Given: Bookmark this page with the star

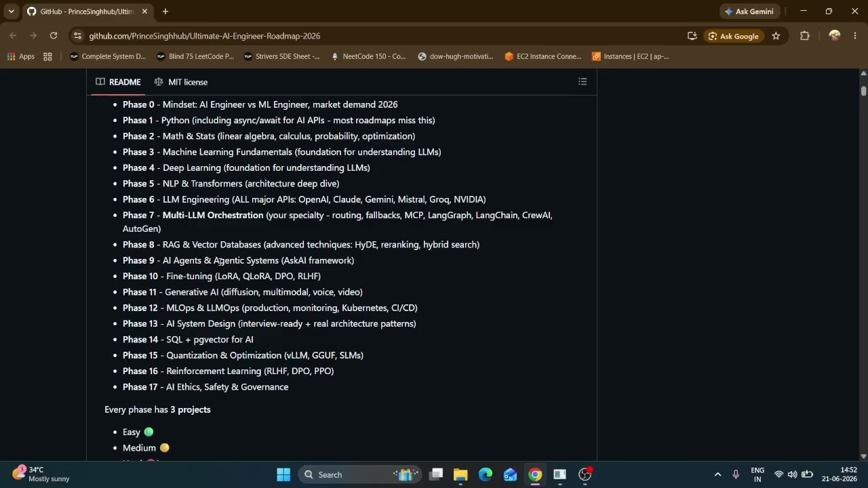Looking at the screenshot, I should [776, 36].
